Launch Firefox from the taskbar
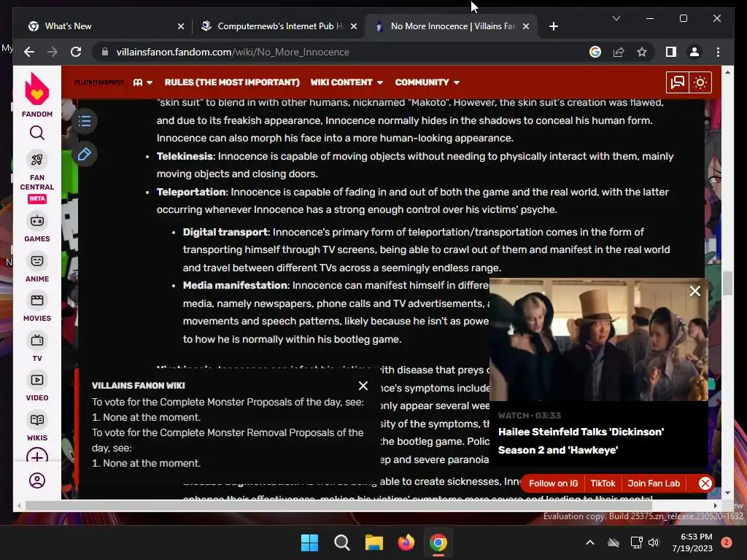 click(406, 542)
